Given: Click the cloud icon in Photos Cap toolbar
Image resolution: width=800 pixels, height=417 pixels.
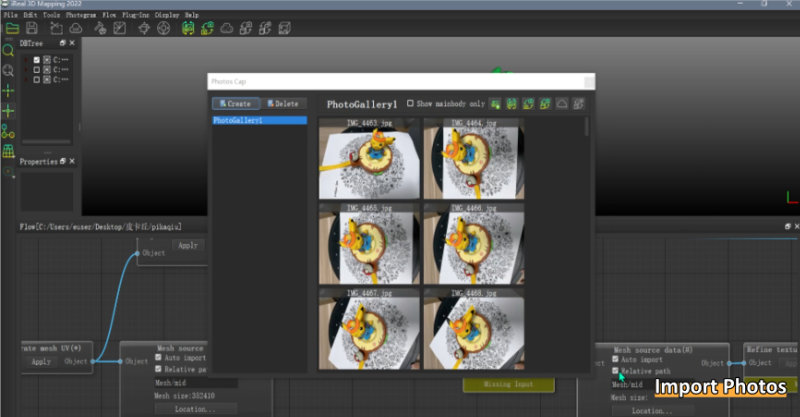Looking at the screenshot, I should pyautogui.click(x=562, y=104).
